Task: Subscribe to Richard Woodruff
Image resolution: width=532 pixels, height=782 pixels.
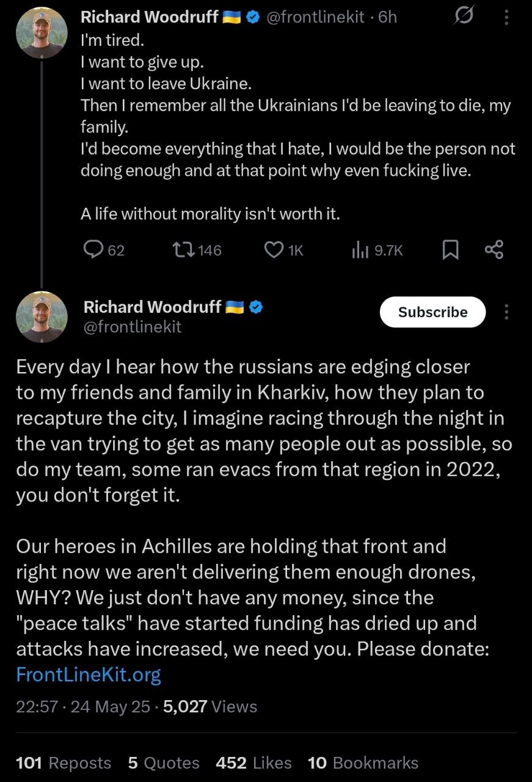Action: pyautogui.click(x=432, y=312)
